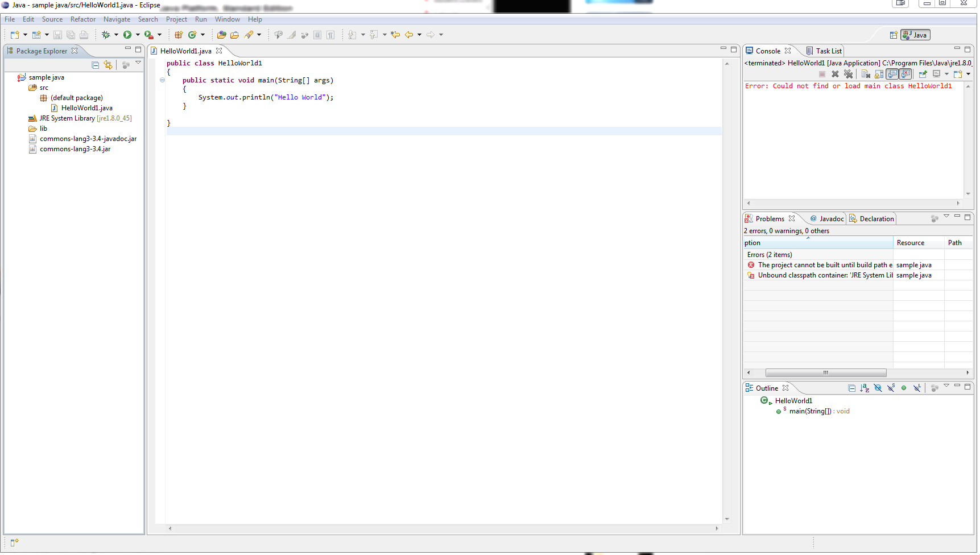The height and width of the screenshot is (555, 980).
Task: Select commons-lang3-3.4.jar in Package Explorer
Action: (75, 149)
